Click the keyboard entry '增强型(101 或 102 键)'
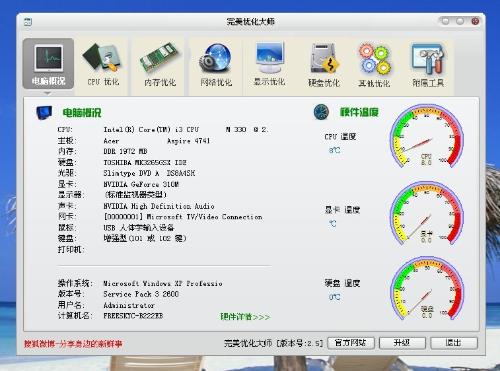500x371 pixels. (145, 238)
